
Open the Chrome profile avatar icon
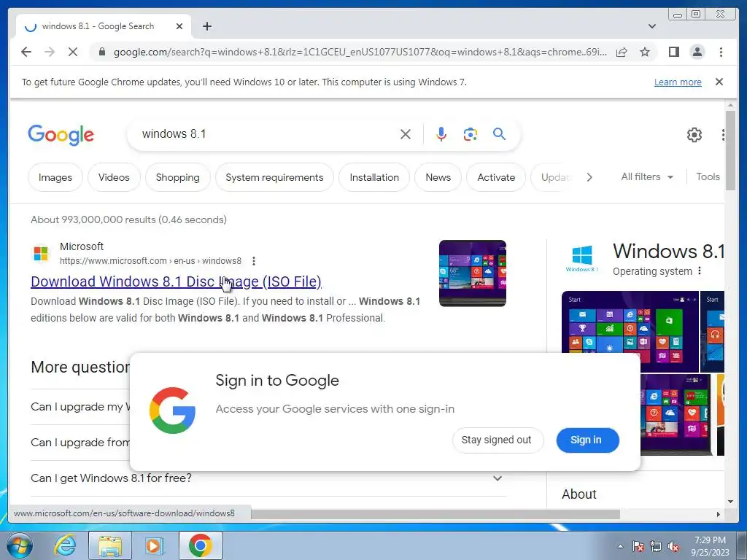[x=697, y=52]
